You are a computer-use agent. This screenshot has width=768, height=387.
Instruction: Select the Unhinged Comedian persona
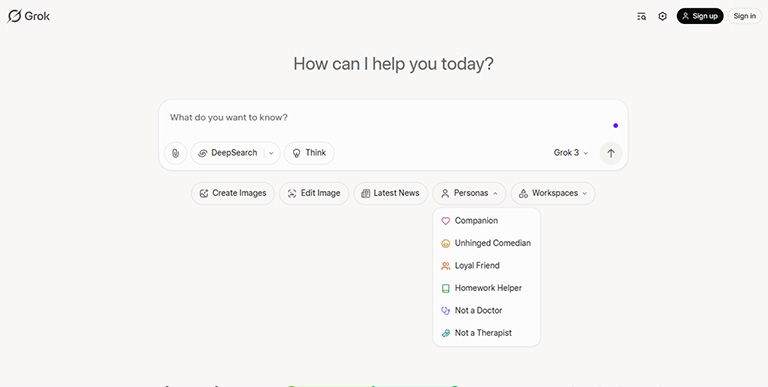click(x=486, y=243)
